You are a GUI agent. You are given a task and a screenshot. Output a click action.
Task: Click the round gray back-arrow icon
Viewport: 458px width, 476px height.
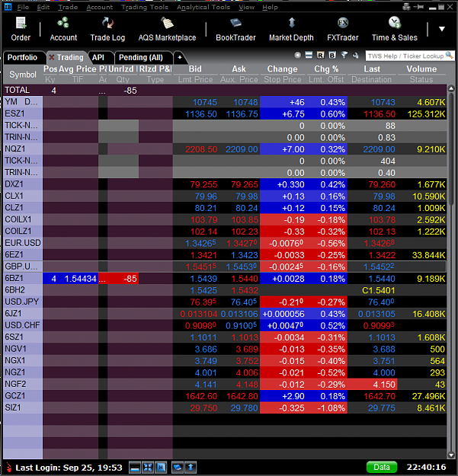tap(298, 56)
